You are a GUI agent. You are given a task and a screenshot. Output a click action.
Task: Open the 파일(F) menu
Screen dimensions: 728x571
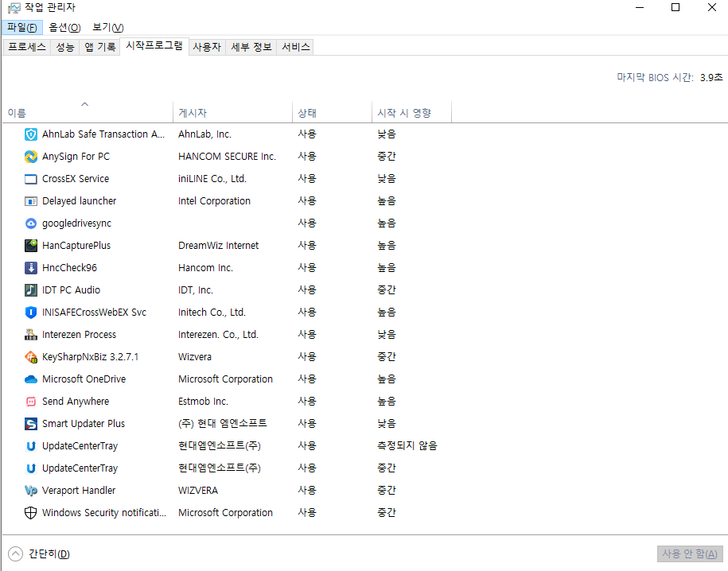(x=21, y=27)
